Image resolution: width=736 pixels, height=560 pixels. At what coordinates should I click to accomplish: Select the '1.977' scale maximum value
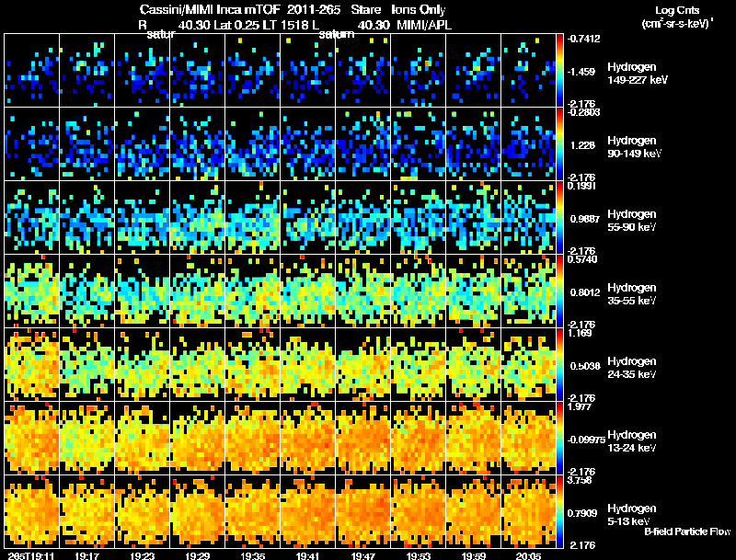click(x=580, y=406)
